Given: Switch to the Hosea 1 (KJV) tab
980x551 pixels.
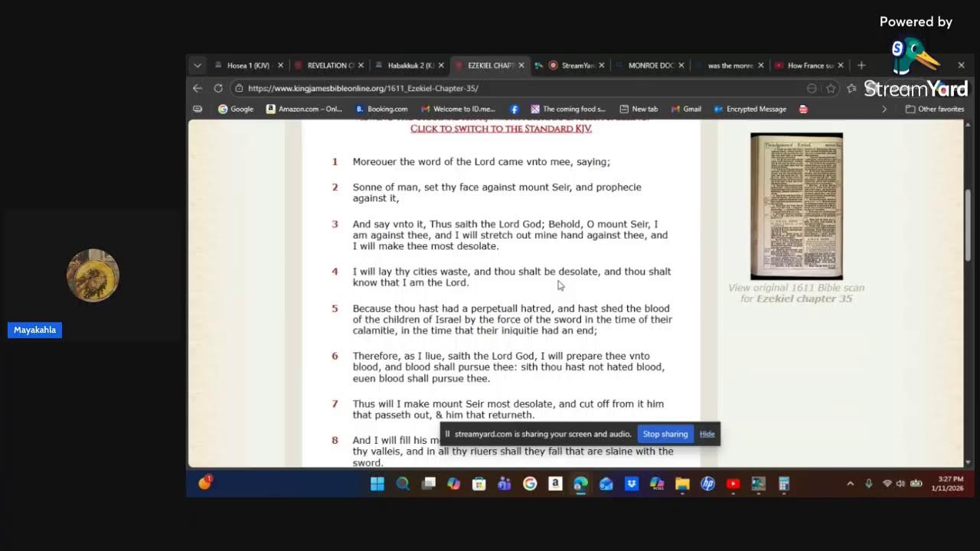Looking at the screenshot, I should [249, 66].
